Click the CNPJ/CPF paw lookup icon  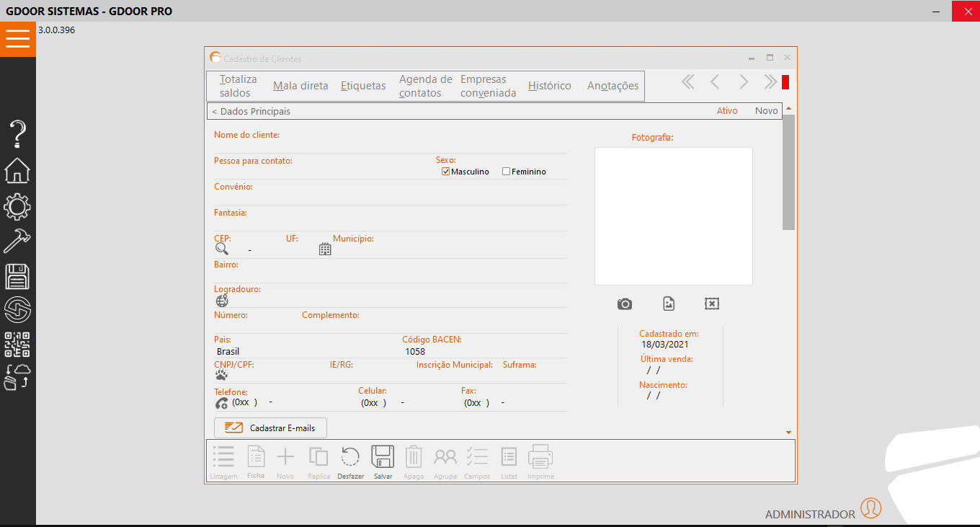coord(222,376)
